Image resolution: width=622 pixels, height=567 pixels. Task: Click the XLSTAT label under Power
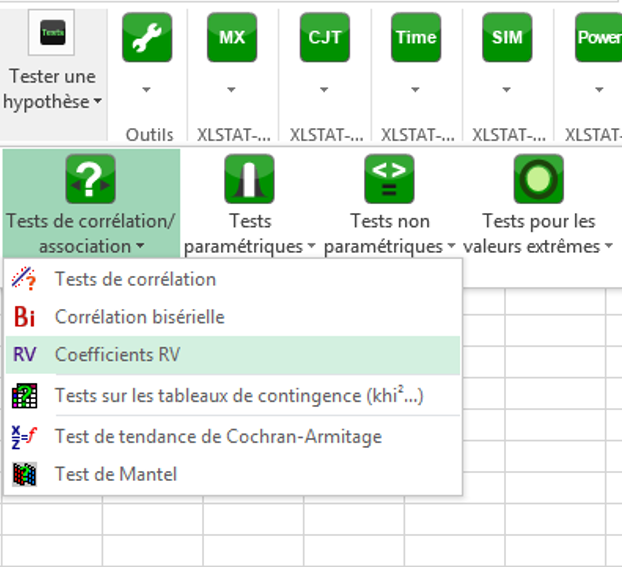click(x=593, y=135)
